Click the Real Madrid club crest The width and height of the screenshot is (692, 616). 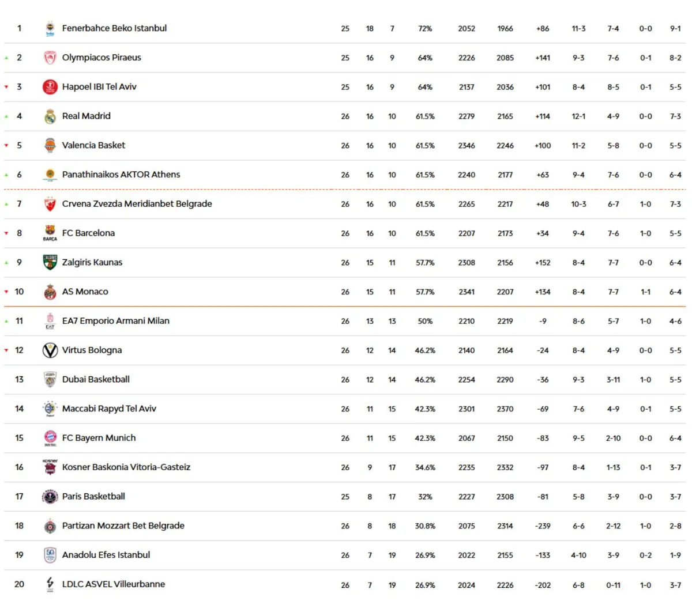(50, 116)
